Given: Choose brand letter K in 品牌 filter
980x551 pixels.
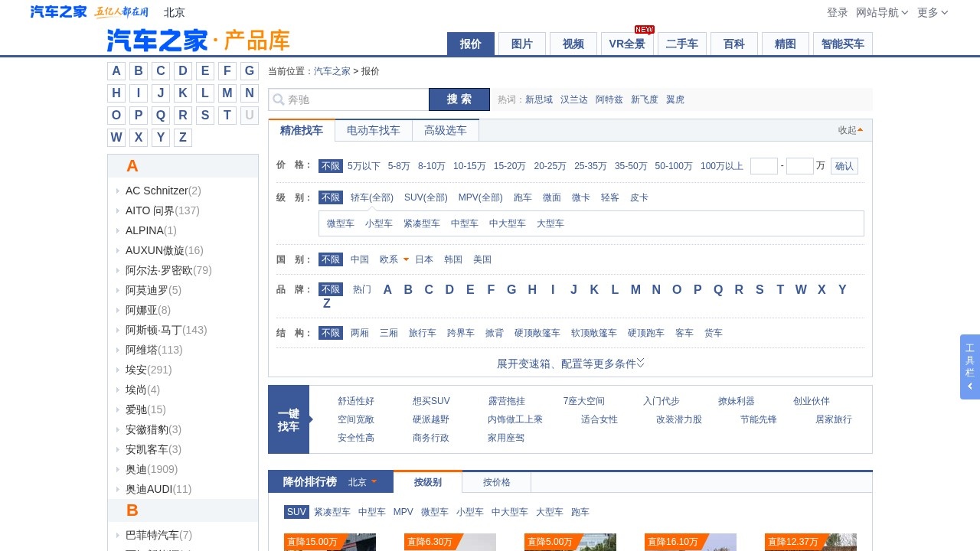Looking at the screenshot, I should (x=594, y=289).
